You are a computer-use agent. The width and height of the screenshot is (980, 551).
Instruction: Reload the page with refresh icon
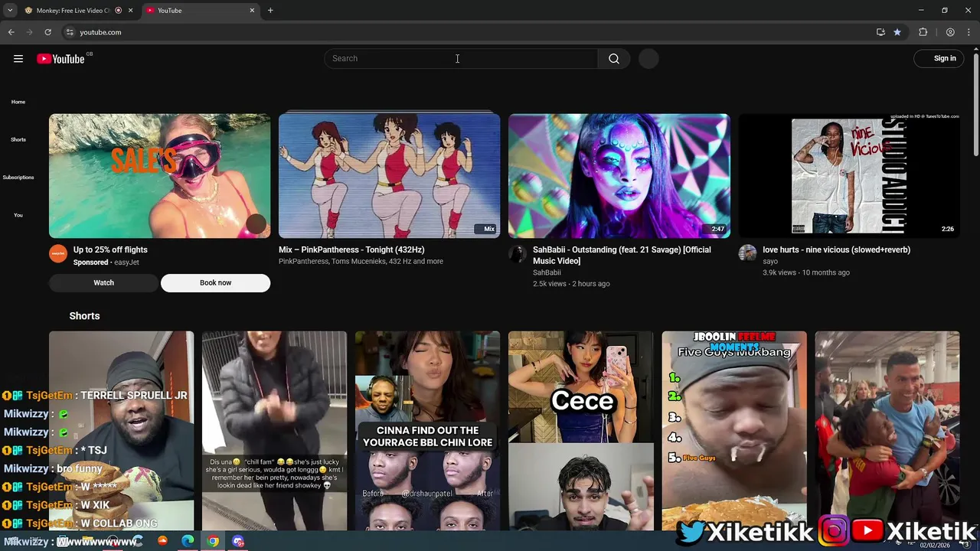pos(47,32)
